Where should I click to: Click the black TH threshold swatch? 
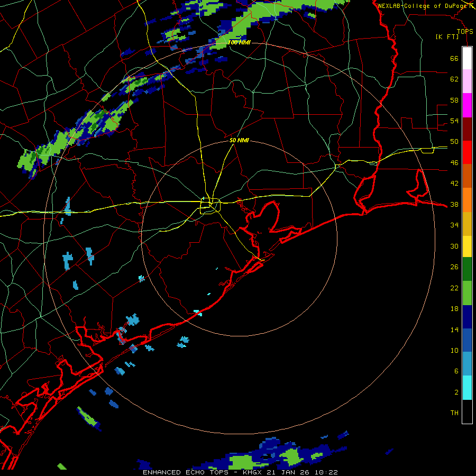coord(467,411)
